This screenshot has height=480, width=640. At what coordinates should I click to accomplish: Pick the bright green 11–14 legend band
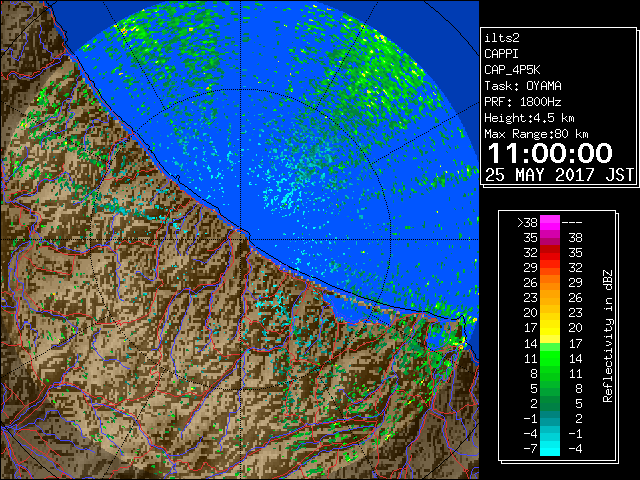click(550, 358)
